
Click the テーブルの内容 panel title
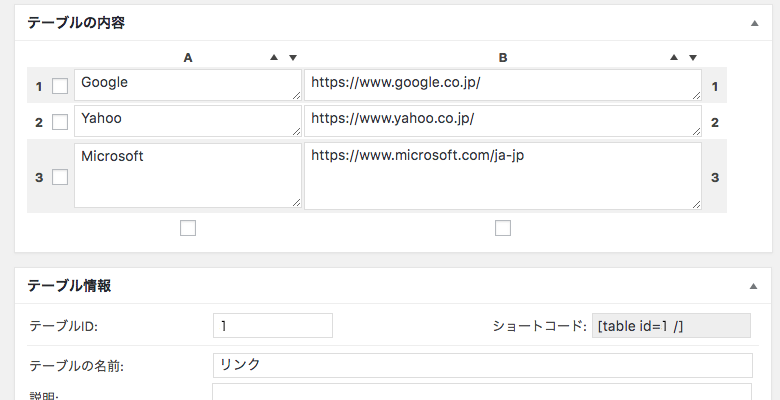[x=76, y=23]
